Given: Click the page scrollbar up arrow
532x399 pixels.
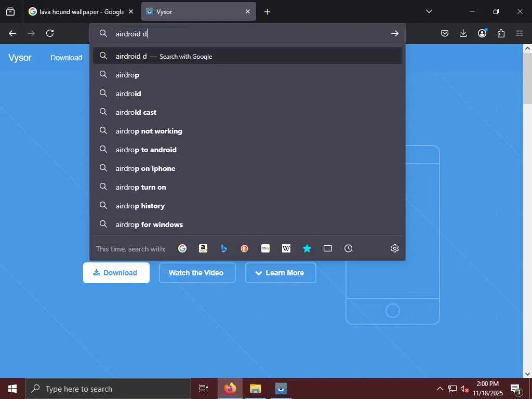Looking at the screenshot, I should click(528, 48).
